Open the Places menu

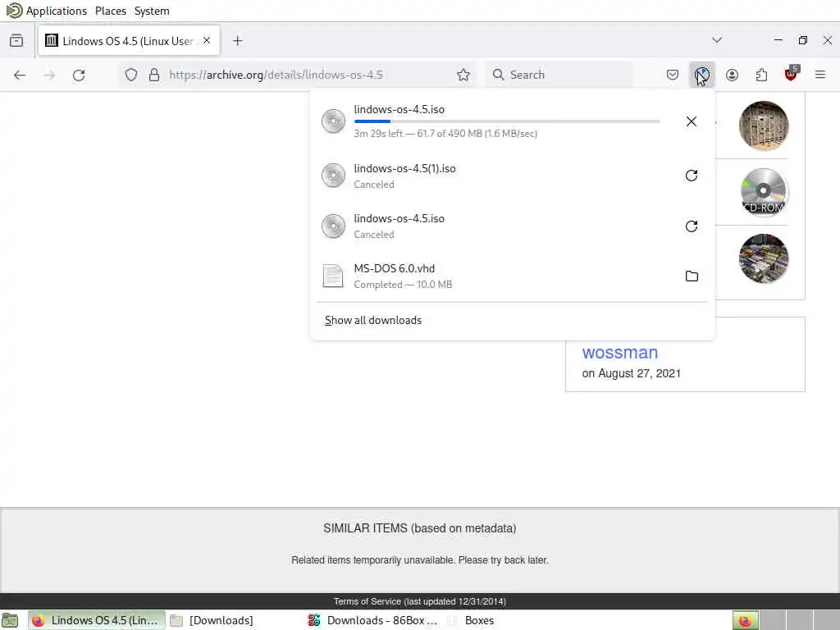pyautogui.click(x=111, y=11)
